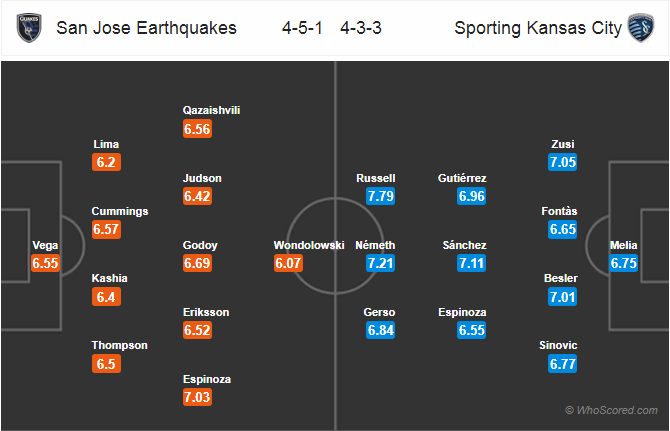Click the San Jose Earthquakes team crest
The width and height of the screenshot is (670, 431).
[29, 28]
